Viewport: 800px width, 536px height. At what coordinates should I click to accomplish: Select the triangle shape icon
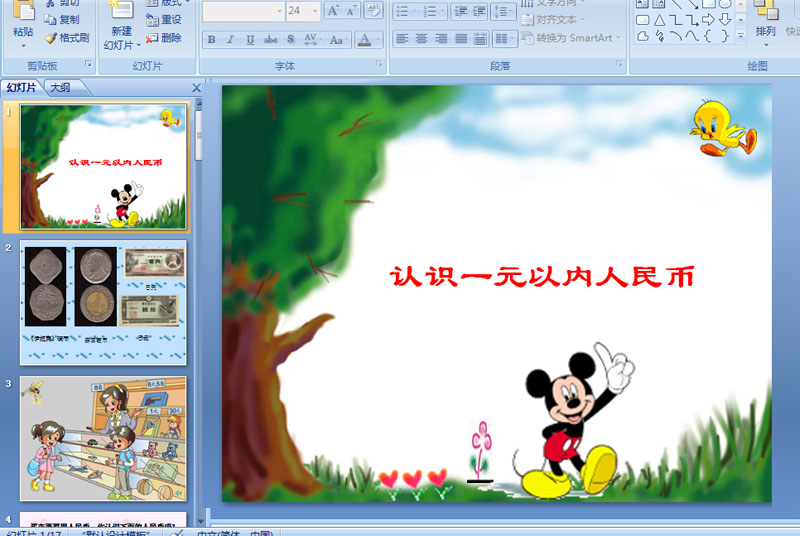coord(659,20)
